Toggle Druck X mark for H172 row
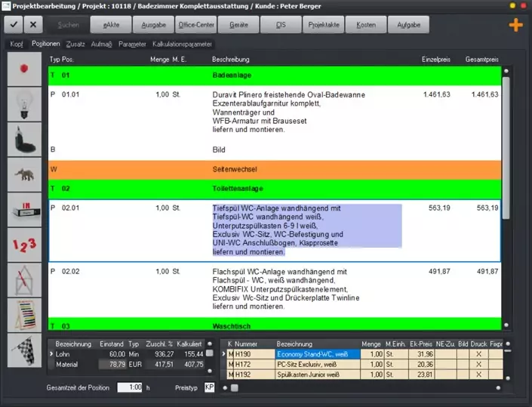This screenshot has height=407, width=532. (x=478, y=365)
